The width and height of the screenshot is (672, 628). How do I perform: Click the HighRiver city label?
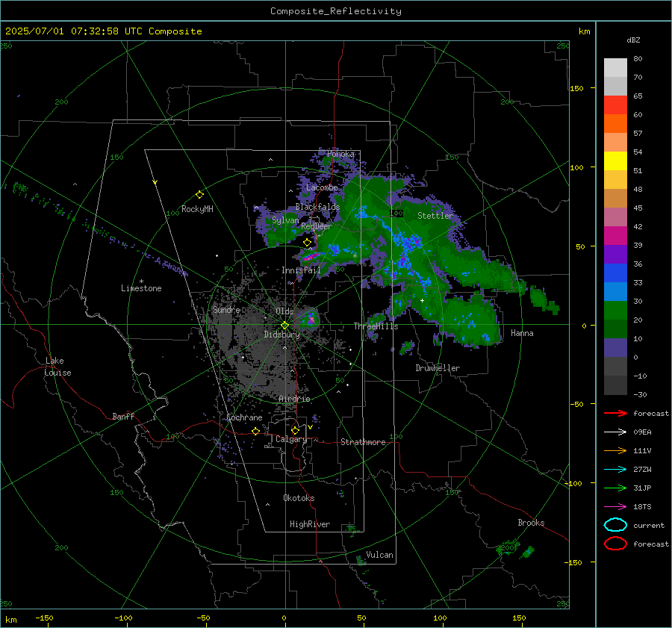[310, 524]
